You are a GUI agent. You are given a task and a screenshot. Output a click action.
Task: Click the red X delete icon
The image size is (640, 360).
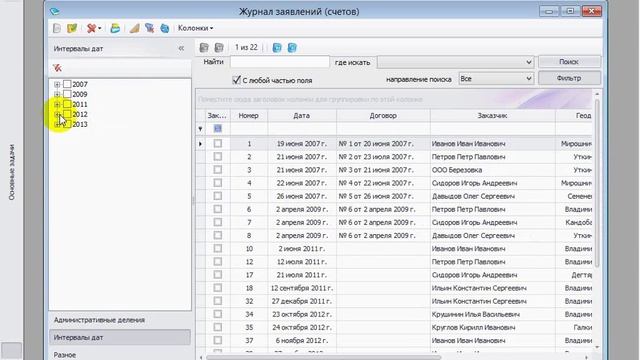pos(91,28)
